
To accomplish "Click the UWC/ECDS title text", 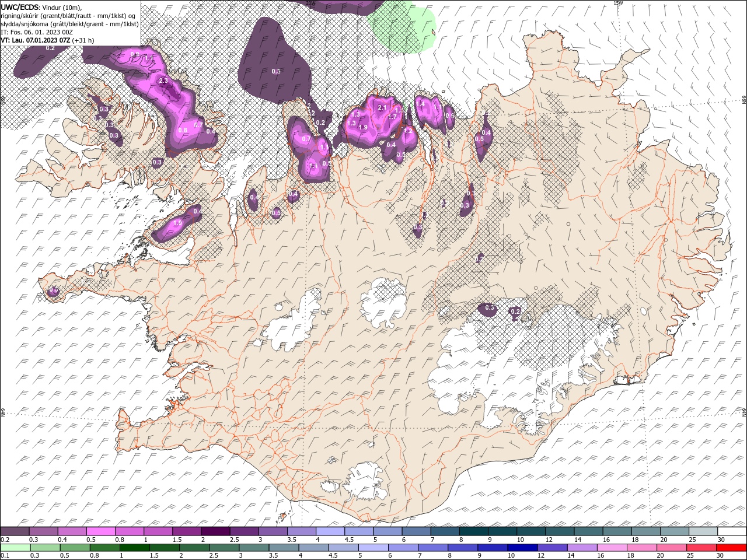I will 20,6.
